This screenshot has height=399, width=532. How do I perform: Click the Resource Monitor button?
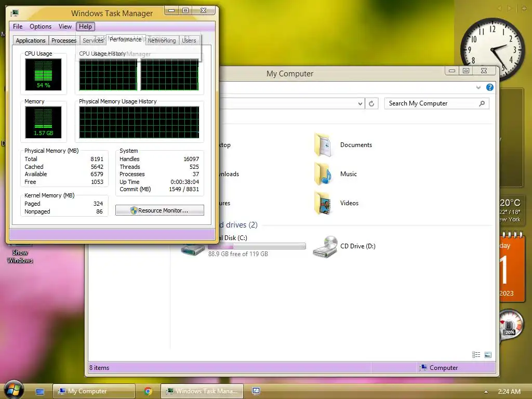click(x=159, y=210)
